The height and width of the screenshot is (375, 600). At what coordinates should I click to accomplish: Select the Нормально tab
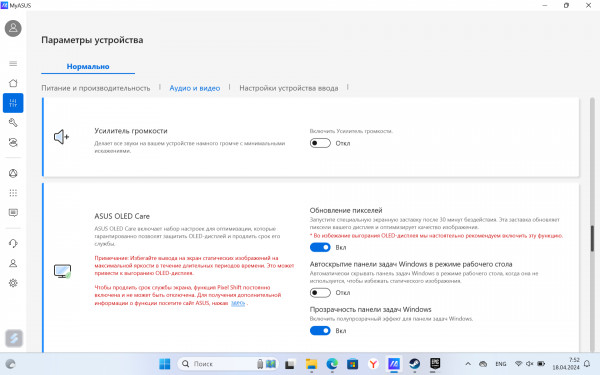coord(88,67)
